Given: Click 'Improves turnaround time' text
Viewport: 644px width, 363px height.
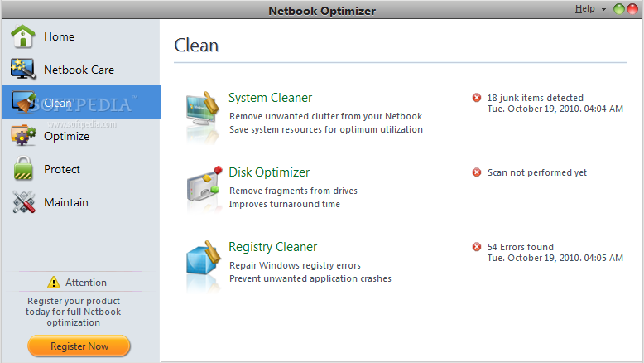Looking at the screenshot, I should point(285,204).
